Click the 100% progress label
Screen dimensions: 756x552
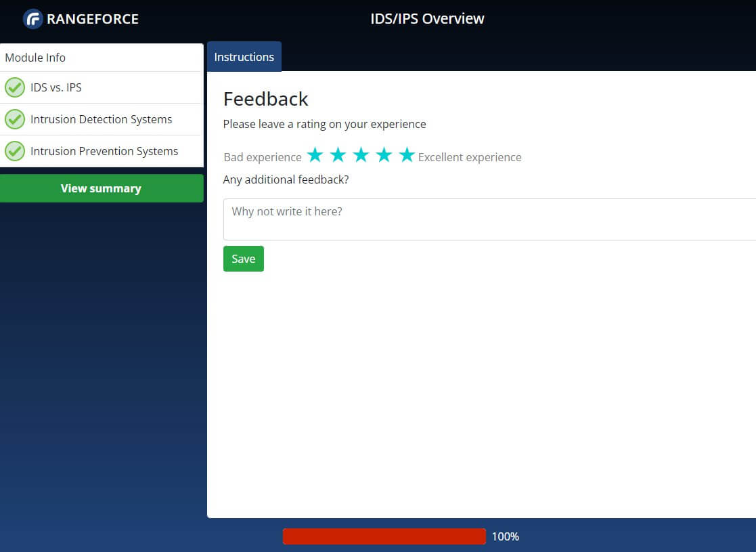pyautogui.click(x=505, y=536)
